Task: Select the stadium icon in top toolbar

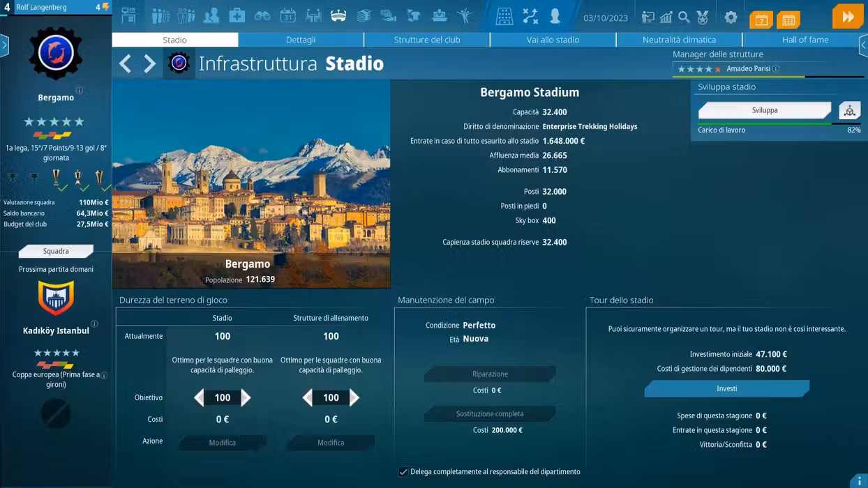Action: [338, 15]
